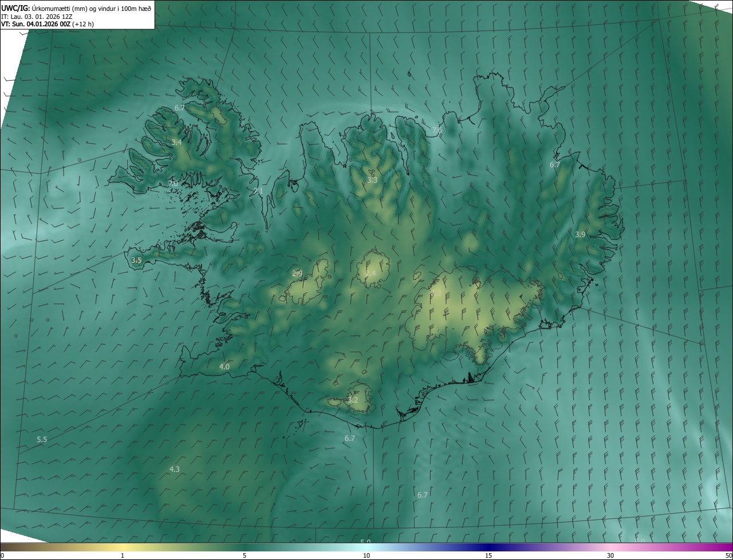
Task: Click the yellow segment of the colorbar
Action: click(x=123, y=547)
